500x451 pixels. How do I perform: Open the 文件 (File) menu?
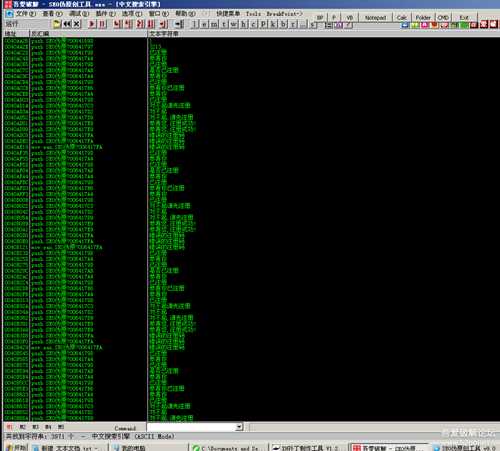coord(25,14)
